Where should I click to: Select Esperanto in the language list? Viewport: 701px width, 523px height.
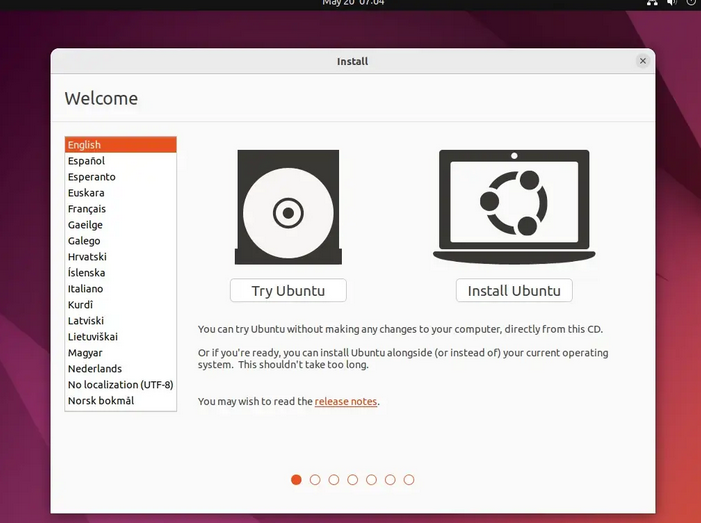tap(121, 177)
